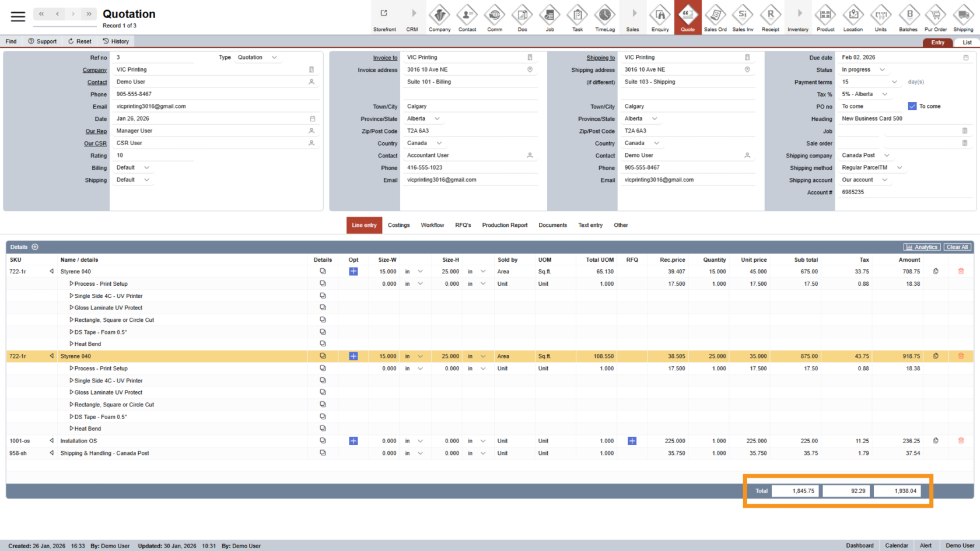Delete the Installation OS line item
Screen dimensions: 980x551
tap(961, 441)
